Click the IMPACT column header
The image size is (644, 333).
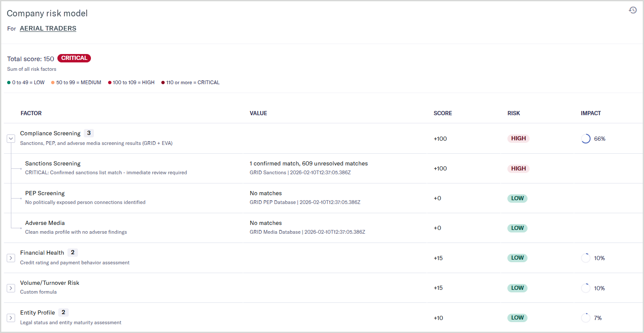tap(591, 113)
